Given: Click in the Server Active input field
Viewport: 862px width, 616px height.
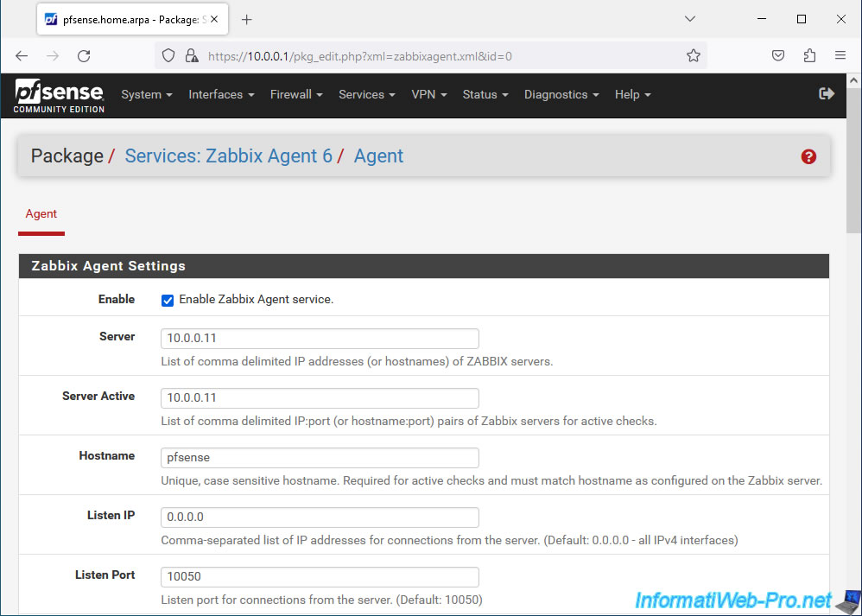Looking at the screenshot, I should [320, 398].
